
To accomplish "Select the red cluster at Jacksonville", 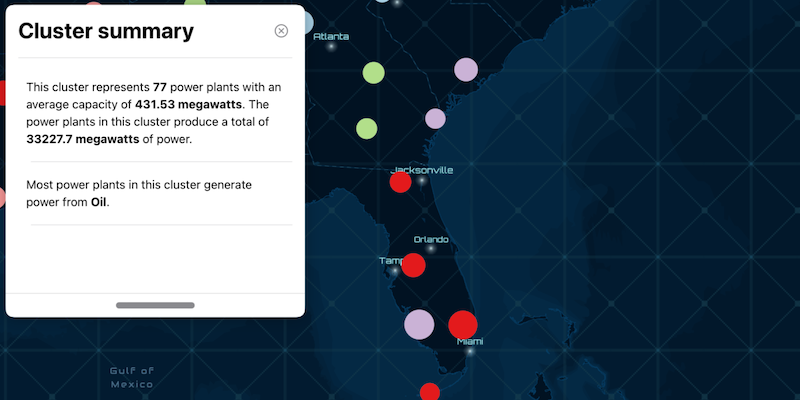I will [x=400, y=182].
